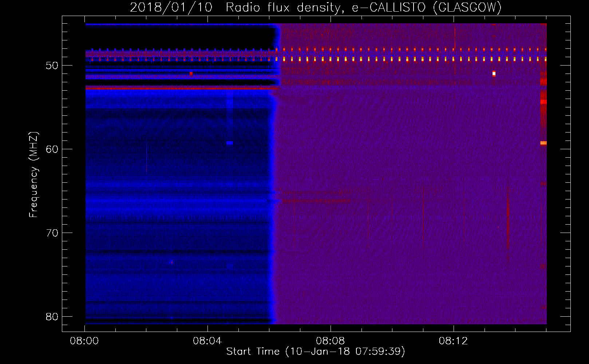
Task: Click the "Start Time (10-Jan-18 07:59:39)" label
Action: tap(316, 352)
